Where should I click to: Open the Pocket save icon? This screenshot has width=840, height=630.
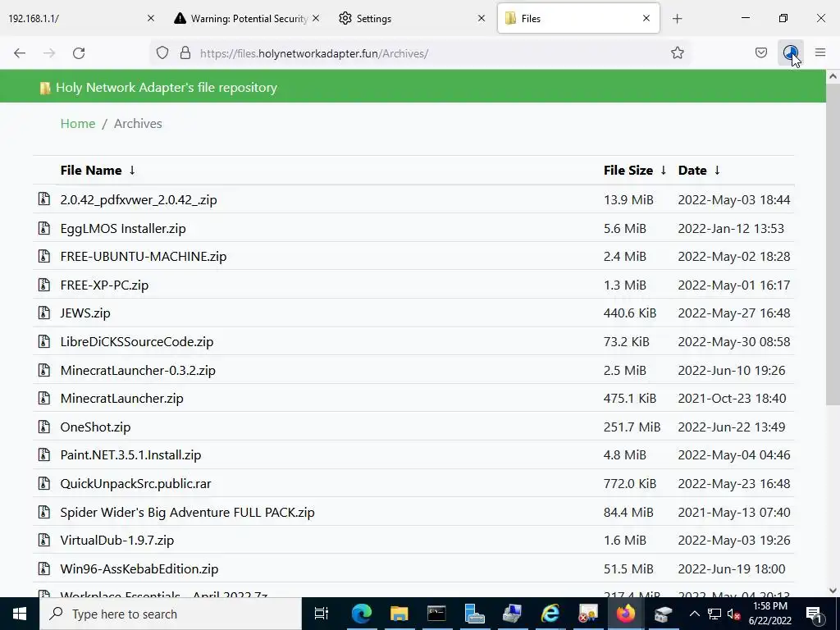point(760,52)
